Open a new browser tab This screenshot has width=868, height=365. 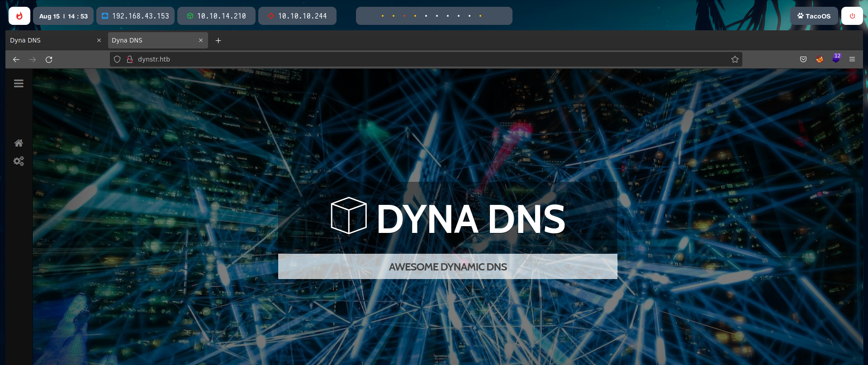click(218, 40)
